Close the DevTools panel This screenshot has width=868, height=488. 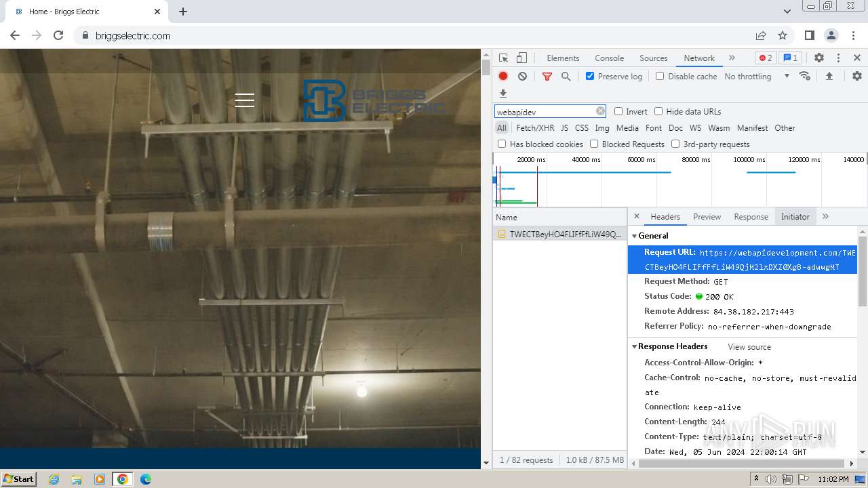click(x=857, y=58)
